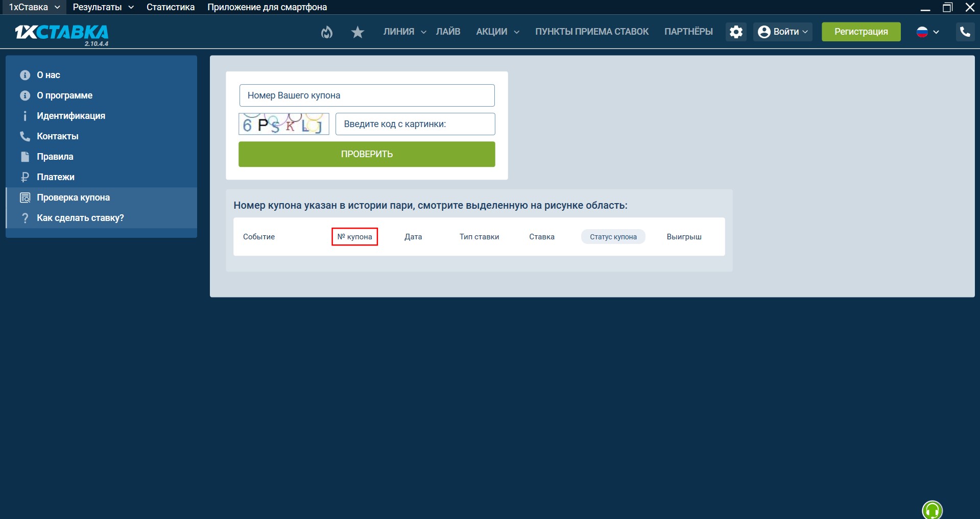
Task: Click the green Регистрация button
Action: 861,32
